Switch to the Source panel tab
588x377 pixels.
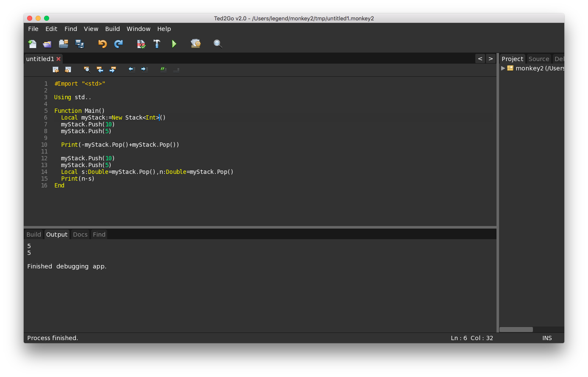pos(538,59)
